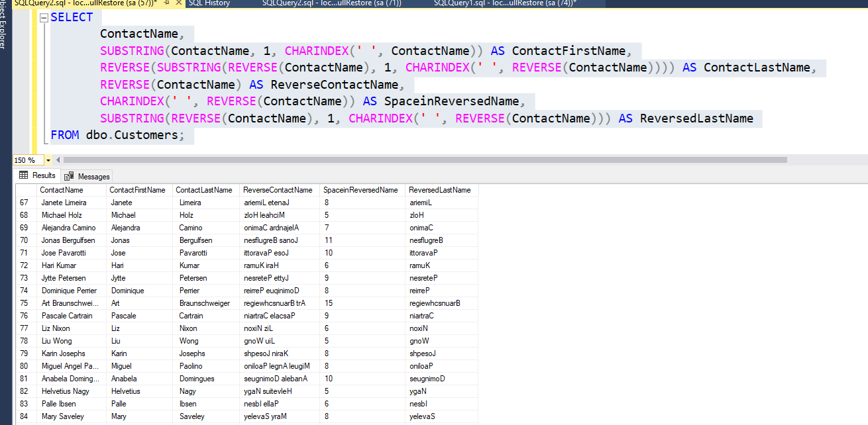
Task: Switch to the Results tab
Action: point(37,175)
